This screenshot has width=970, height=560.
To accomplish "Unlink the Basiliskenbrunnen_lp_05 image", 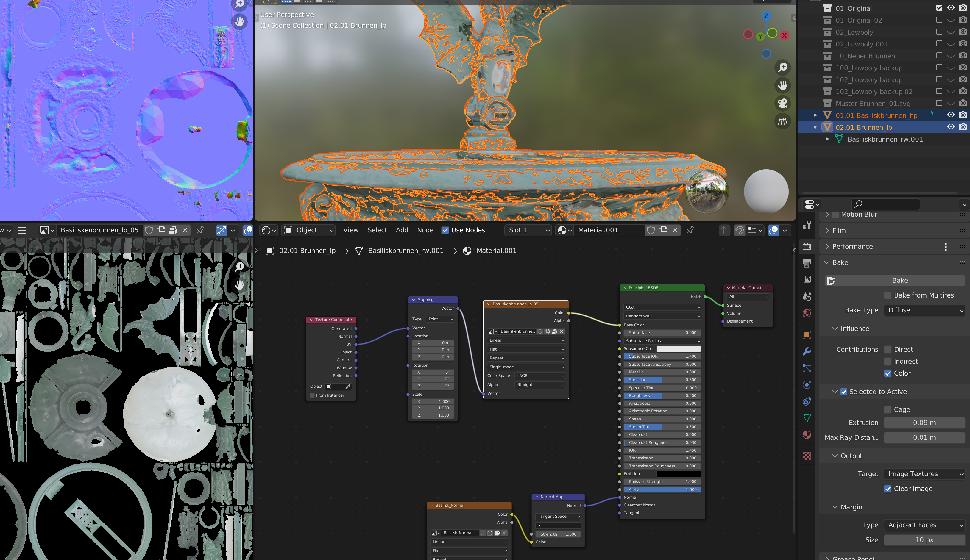I will click(185, 230).
